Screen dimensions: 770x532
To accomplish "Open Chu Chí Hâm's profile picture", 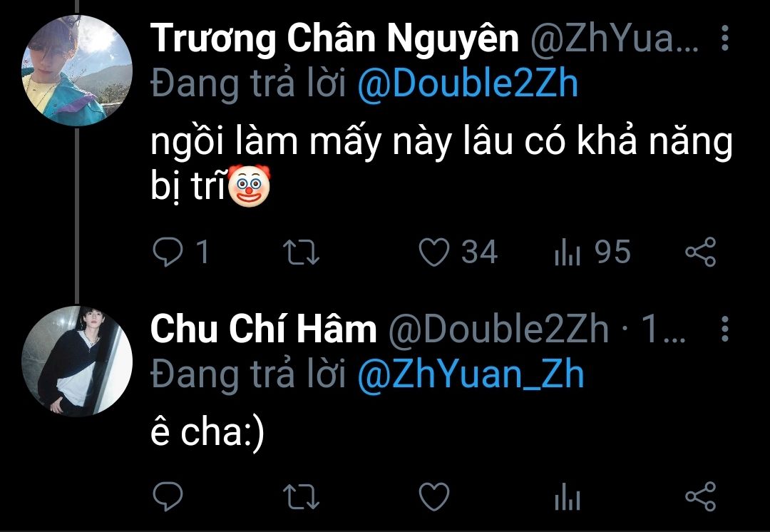I will point(77,361).
